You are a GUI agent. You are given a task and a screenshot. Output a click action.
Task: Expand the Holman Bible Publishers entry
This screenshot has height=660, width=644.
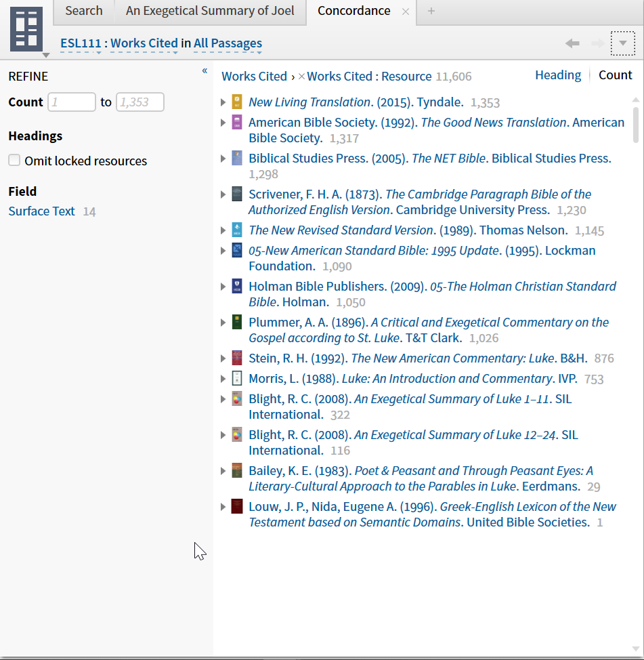[x=223, y=286]
